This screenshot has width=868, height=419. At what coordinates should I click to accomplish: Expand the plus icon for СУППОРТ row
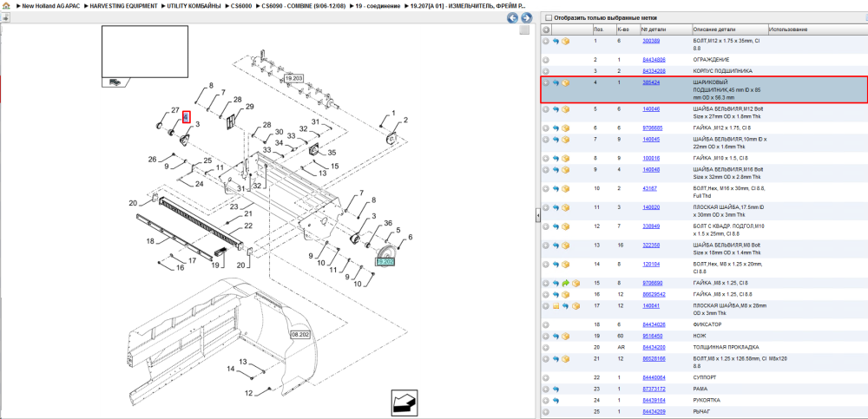click(546, 377)
